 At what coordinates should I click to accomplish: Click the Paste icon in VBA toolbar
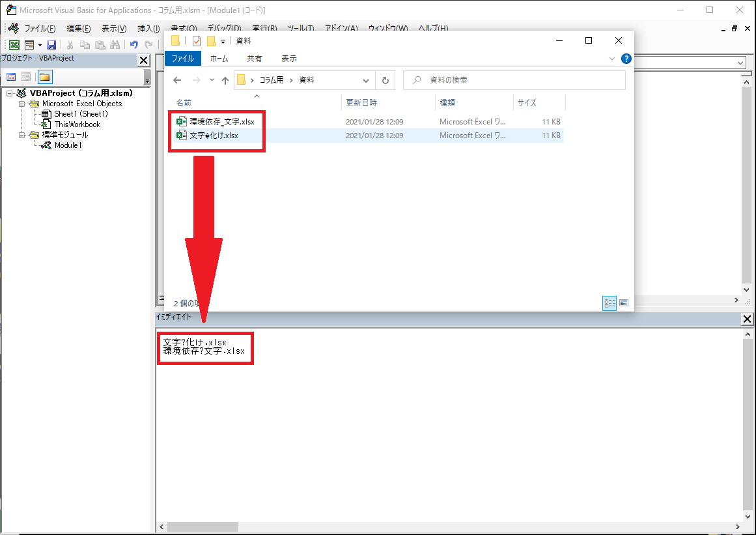100,45
